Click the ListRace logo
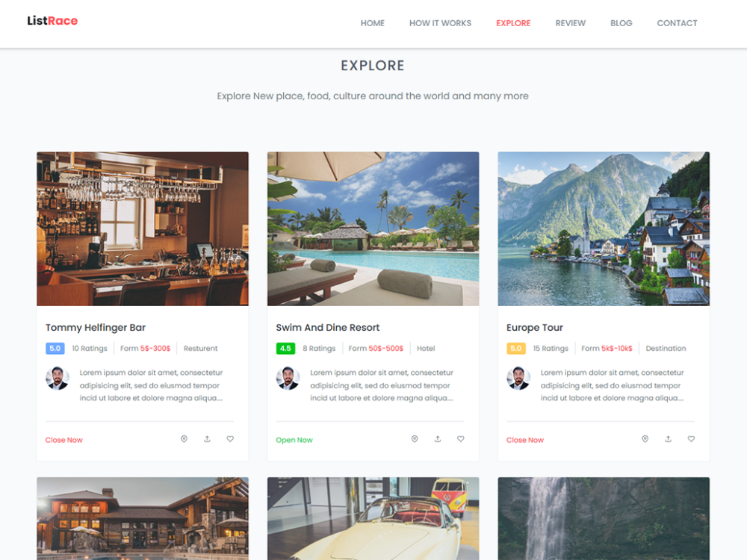 coord(52,21)
